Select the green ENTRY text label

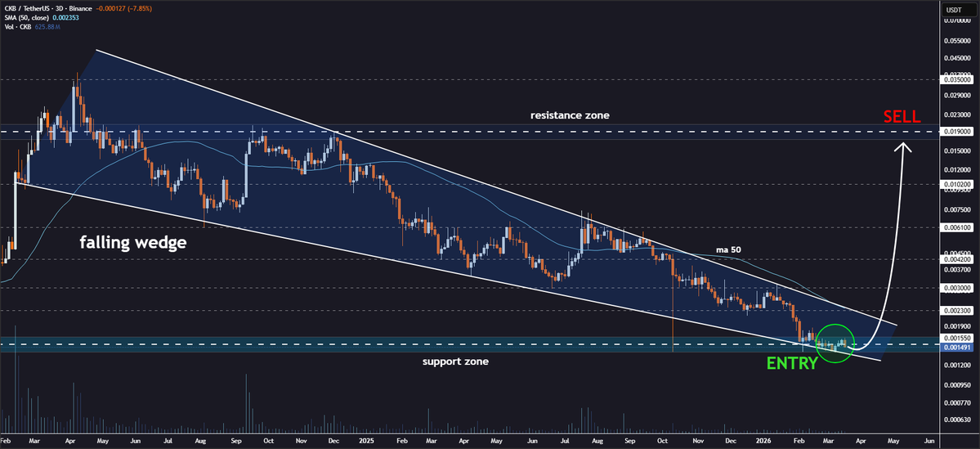click(x=791, y=364)
